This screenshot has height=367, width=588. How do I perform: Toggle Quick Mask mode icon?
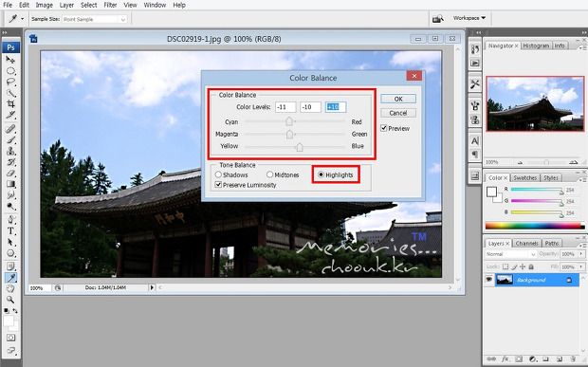coord(10,338)
